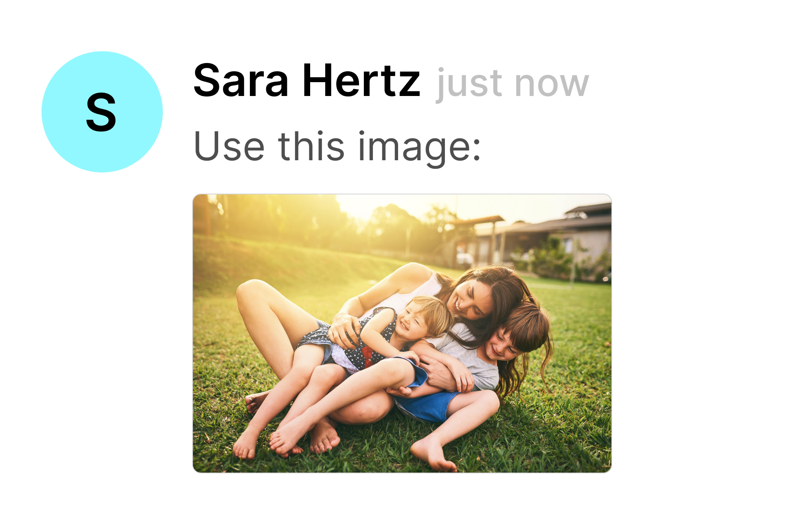Screen dimensions: 797x532
Task: Click the word "Hertz" in the sender name
Action: [361, 81]
